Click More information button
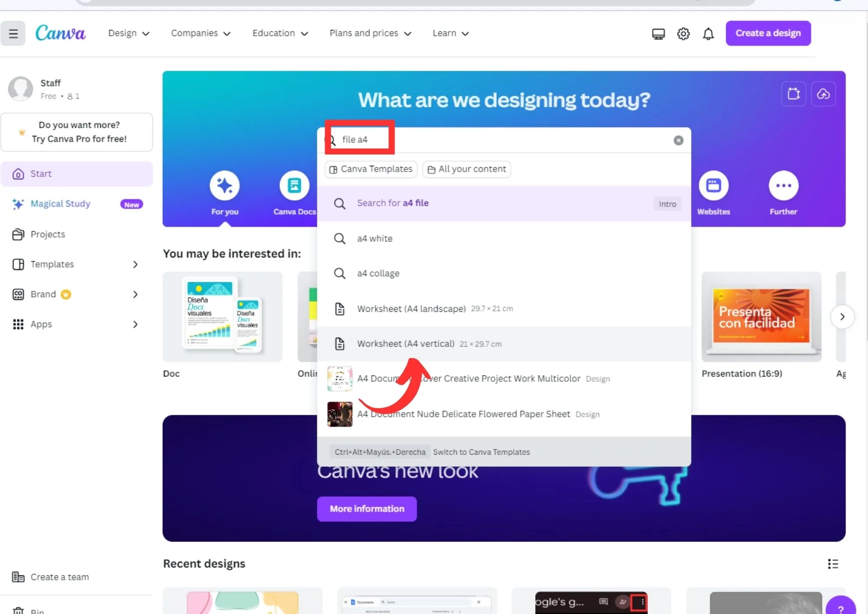Screen dimensions: 868x614 [x=367, y=508]
